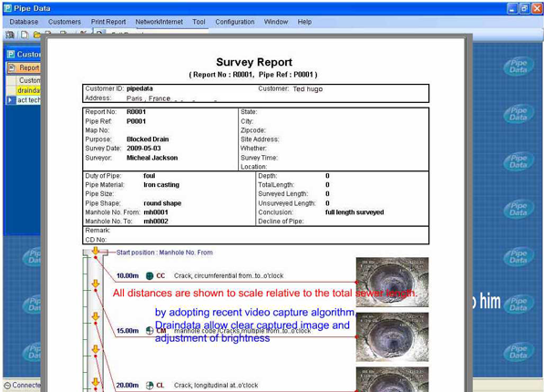544x392 pixels.
Task: Click the pipe shape value round shape
Action: tap(162, 203)
